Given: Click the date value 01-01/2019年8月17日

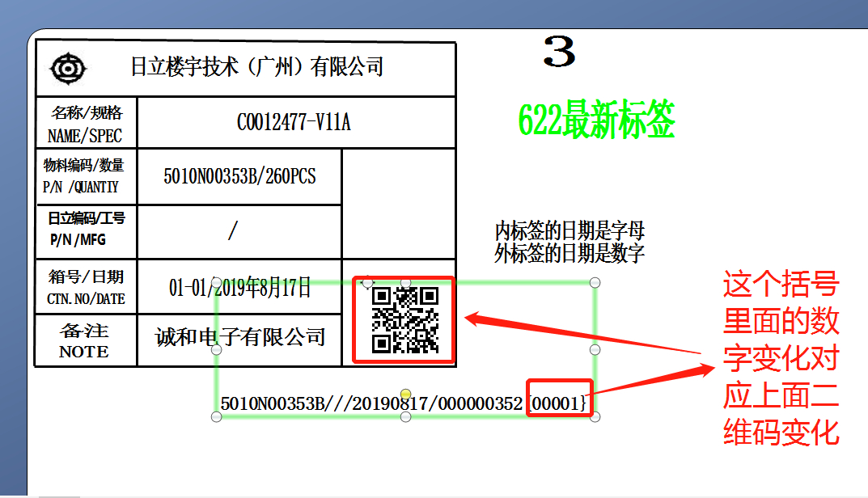Looking at the screenshot, I should point(239,288).
